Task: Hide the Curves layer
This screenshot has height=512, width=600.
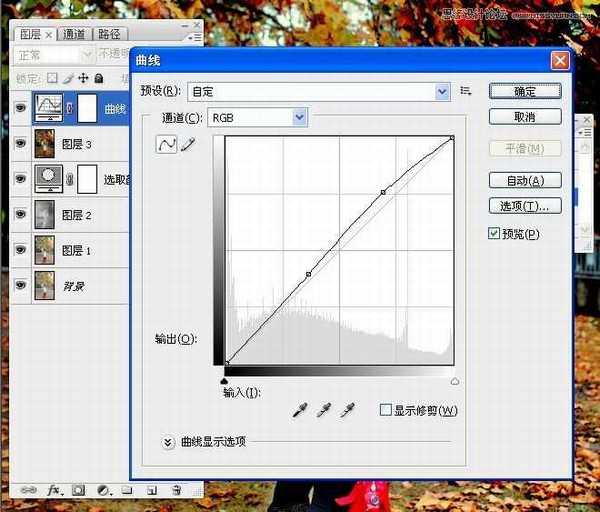Action: [21, 108]
